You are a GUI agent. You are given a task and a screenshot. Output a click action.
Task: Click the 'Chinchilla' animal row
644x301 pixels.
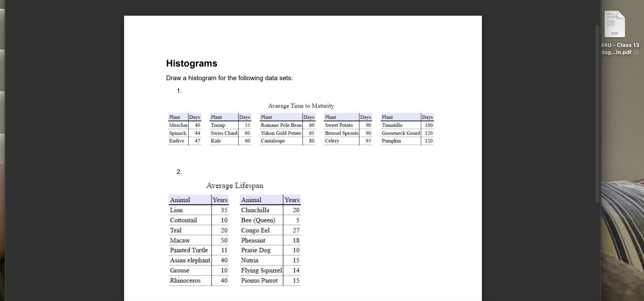click(270, 210)
